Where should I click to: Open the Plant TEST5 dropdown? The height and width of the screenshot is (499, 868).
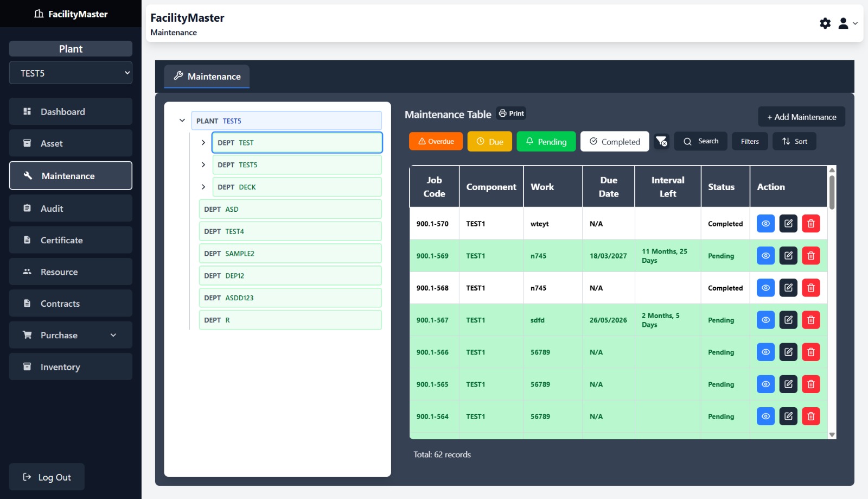pyautogui.click(x=71, y=73)
